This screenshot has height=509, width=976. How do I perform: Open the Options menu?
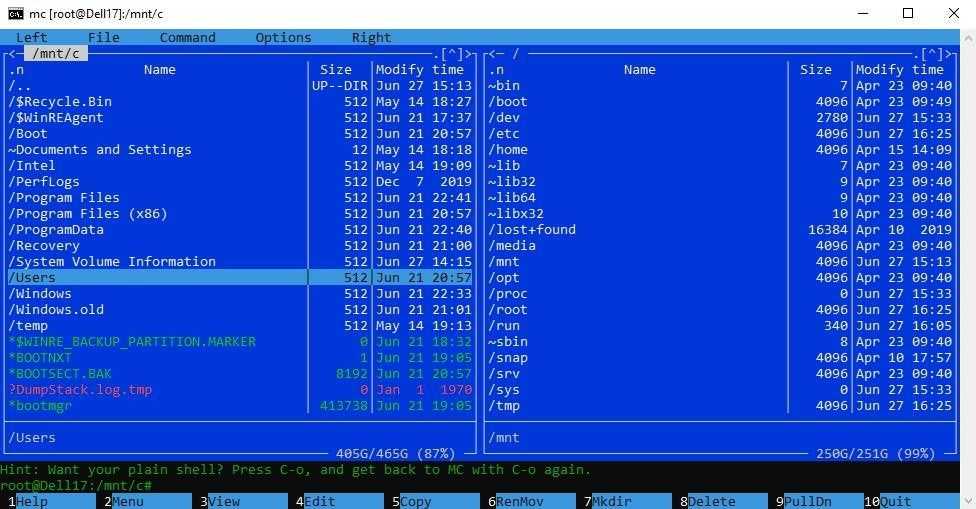(x=283, y=38)
